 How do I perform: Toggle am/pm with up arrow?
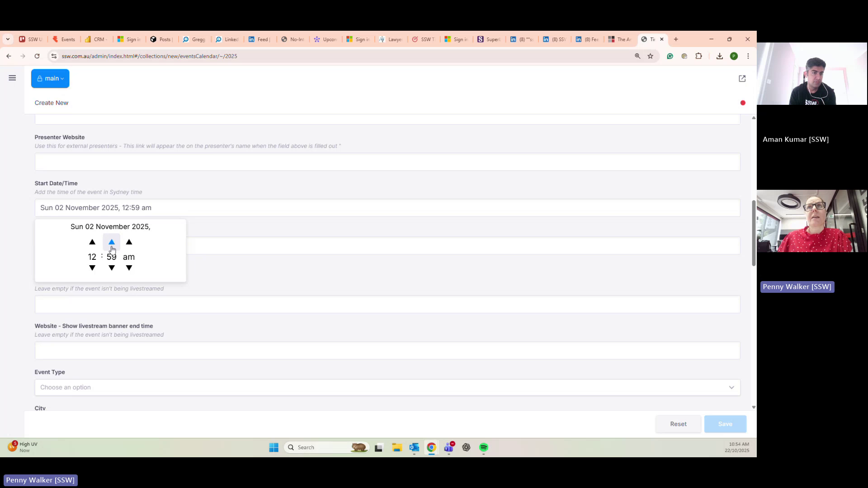129,242
